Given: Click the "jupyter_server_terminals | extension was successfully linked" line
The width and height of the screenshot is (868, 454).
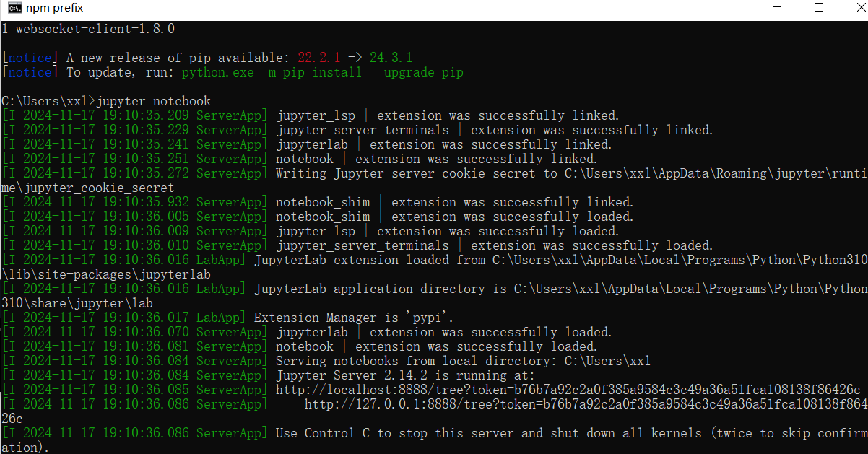Looking at the screenshot, I should [x=357, y=130].
